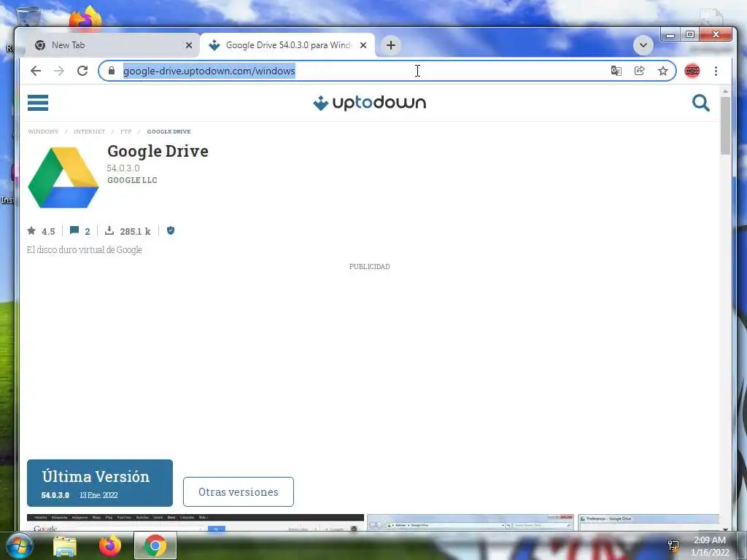Open Uptodown hamburger menu

click(x=38, y=102)
